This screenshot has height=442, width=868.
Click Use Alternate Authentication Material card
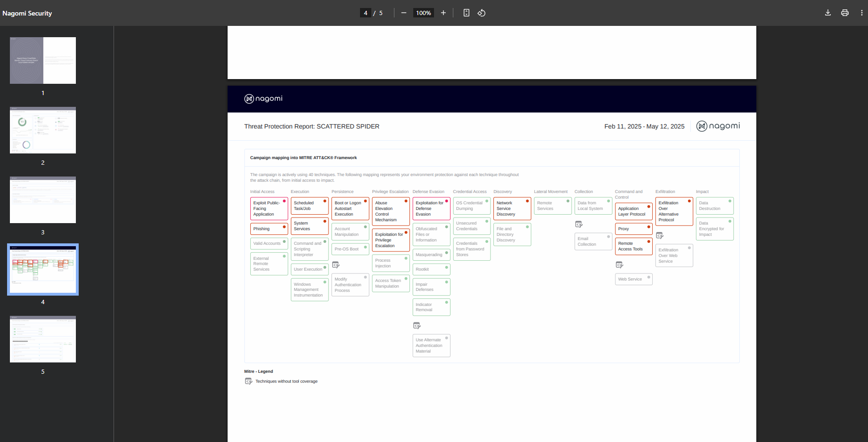point(431,346)
